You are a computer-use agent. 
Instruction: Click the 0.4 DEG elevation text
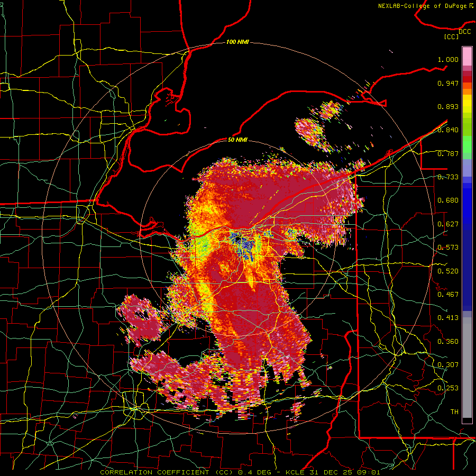[x=254, y=472]
